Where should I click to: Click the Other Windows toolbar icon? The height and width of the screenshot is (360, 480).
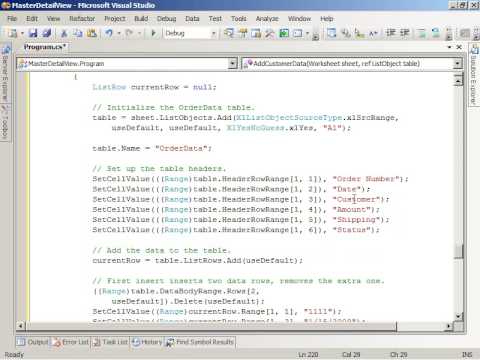298,33
